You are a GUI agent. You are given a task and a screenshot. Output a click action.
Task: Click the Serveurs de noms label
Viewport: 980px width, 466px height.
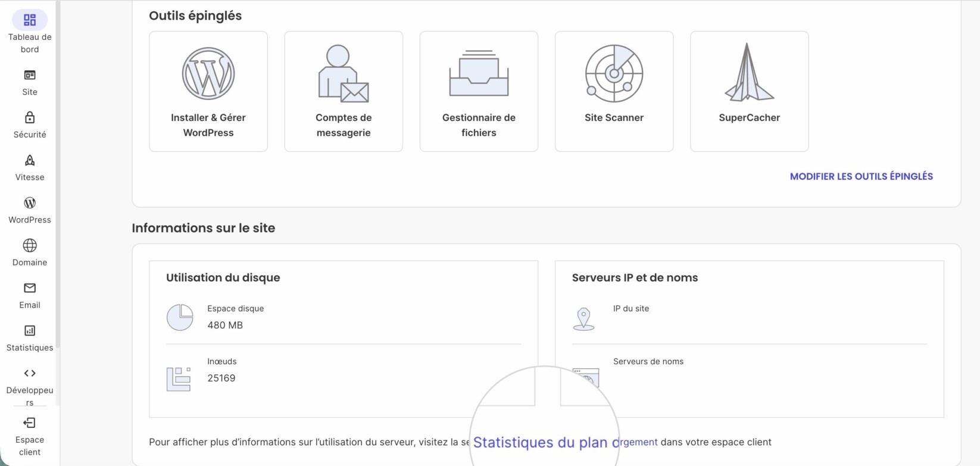tap(648, 362)
